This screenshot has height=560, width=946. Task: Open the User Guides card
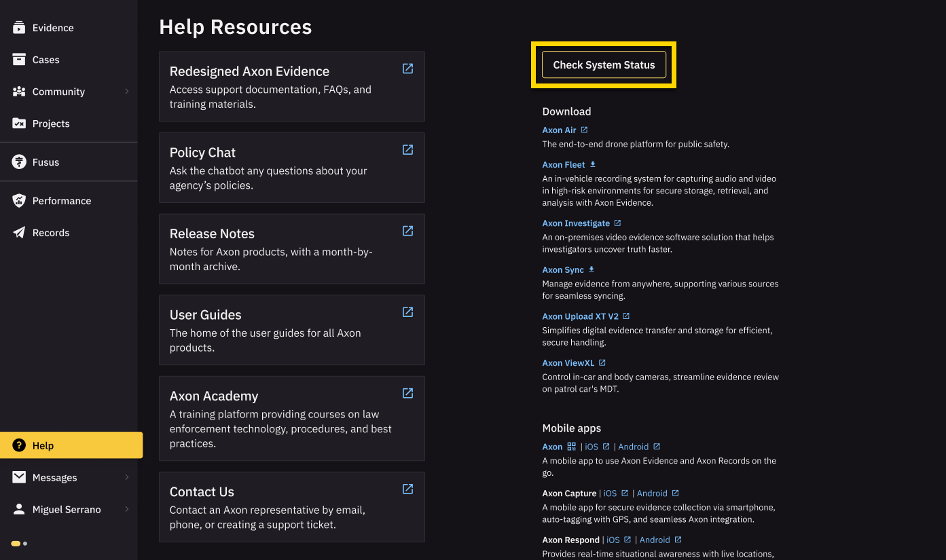(291, 330)
